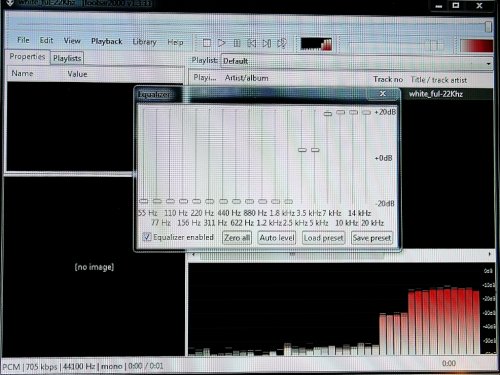
Task: Click the Auto level button
Action: point(277,238)
